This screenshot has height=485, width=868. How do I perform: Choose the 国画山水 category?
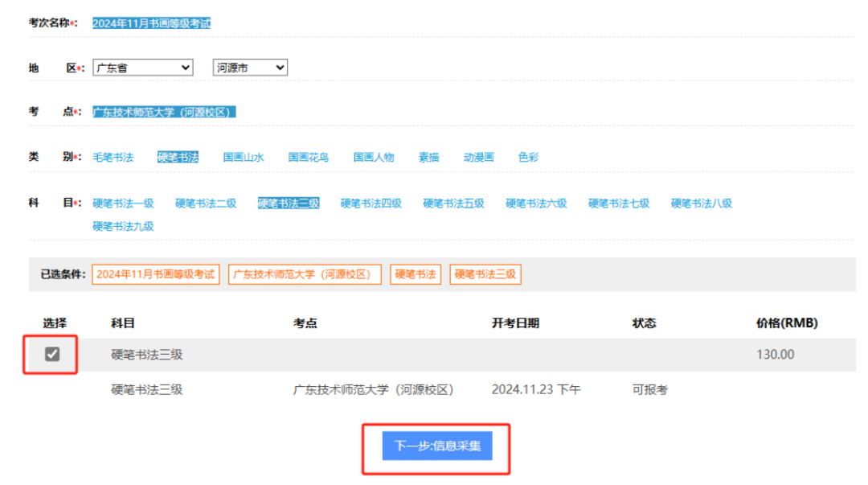244,158
